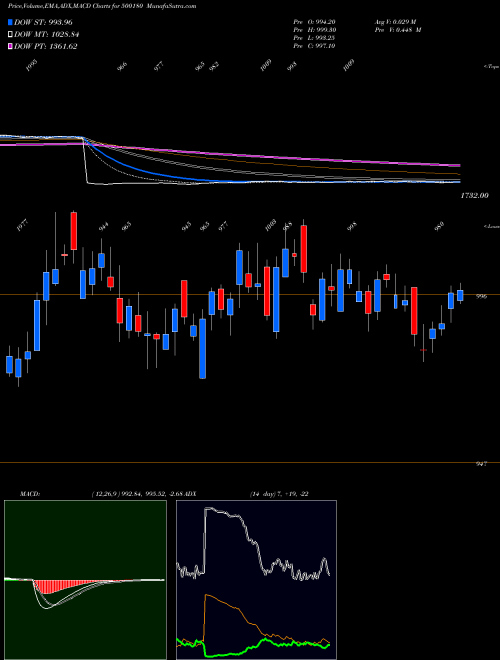Open the MACD histogram panel

[85, 580]
